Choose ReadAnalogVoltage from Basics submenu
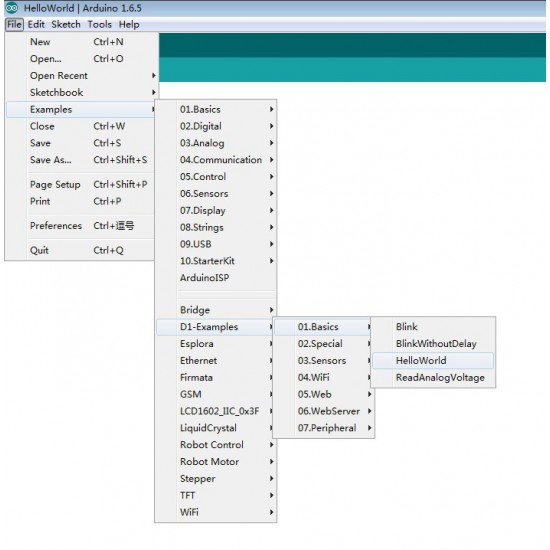The image size is (550, 550). click(x=433, y=377)
